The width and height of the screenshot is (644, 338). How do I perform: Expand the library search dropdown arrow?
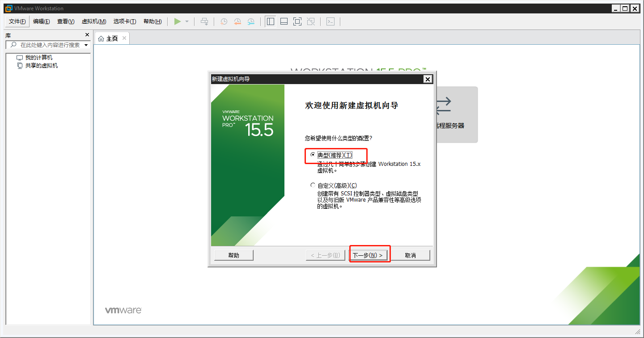coord(86,45)
